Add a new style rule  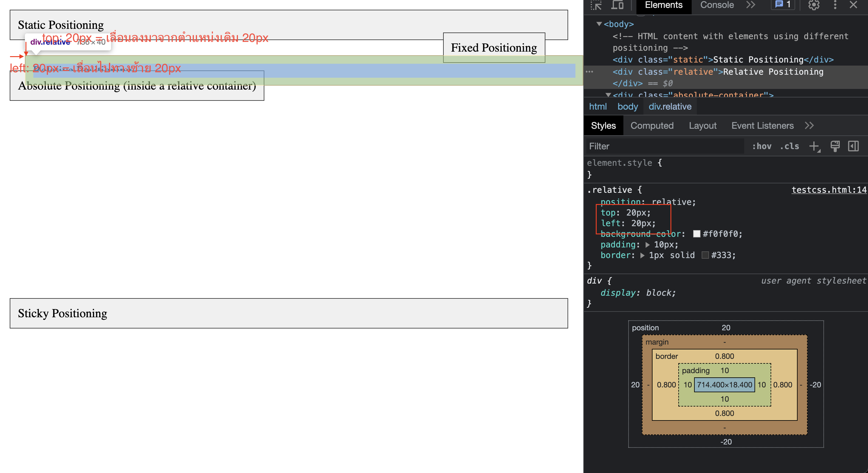[x=814, y=146]
